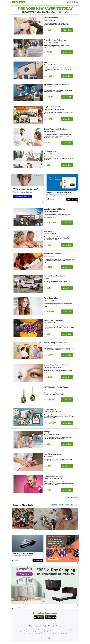Click the AdChoices icon below Wayfair banner
90x644 pixels.
(78, 605)
